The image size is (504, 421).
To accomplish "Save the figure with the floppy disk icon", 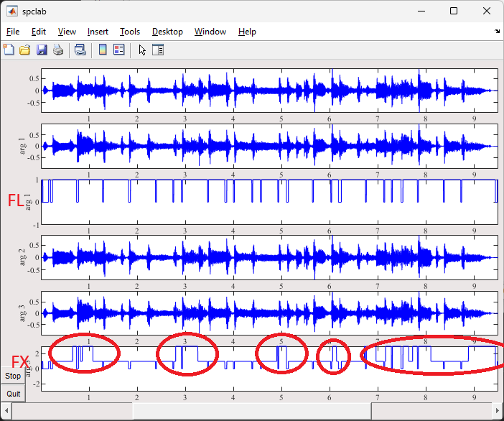I will 42,50.
